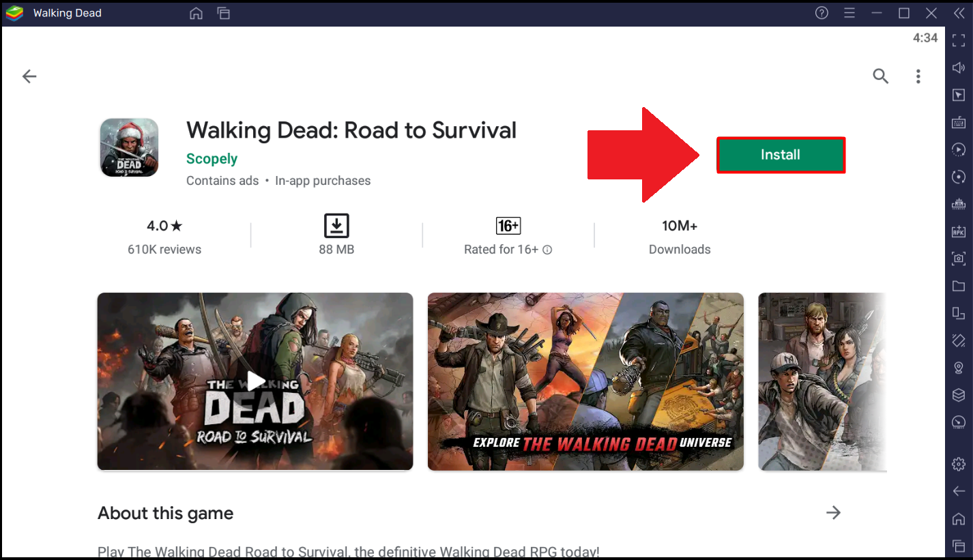Click the BlueStacks volume icon

coord(959,68)
